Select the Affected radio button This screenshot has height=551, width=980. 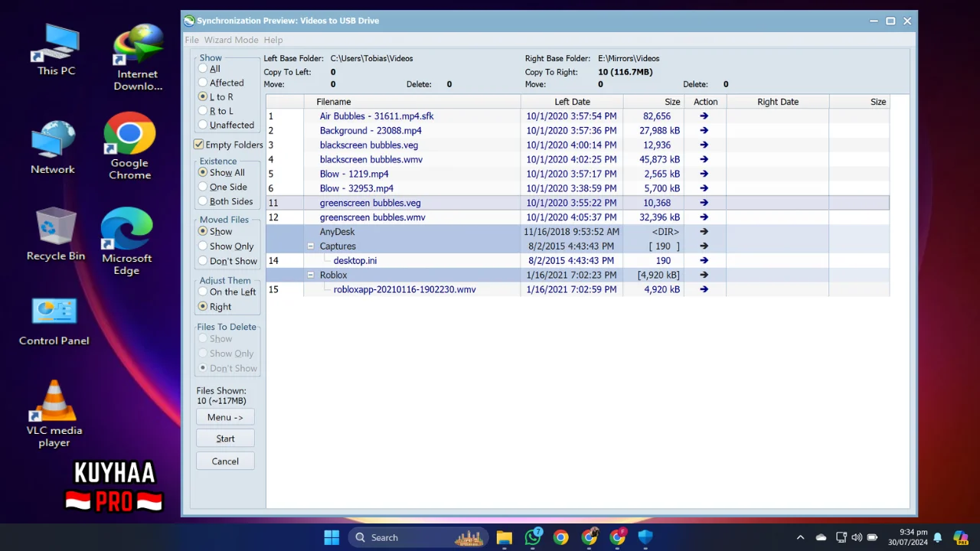click(203, 83)
